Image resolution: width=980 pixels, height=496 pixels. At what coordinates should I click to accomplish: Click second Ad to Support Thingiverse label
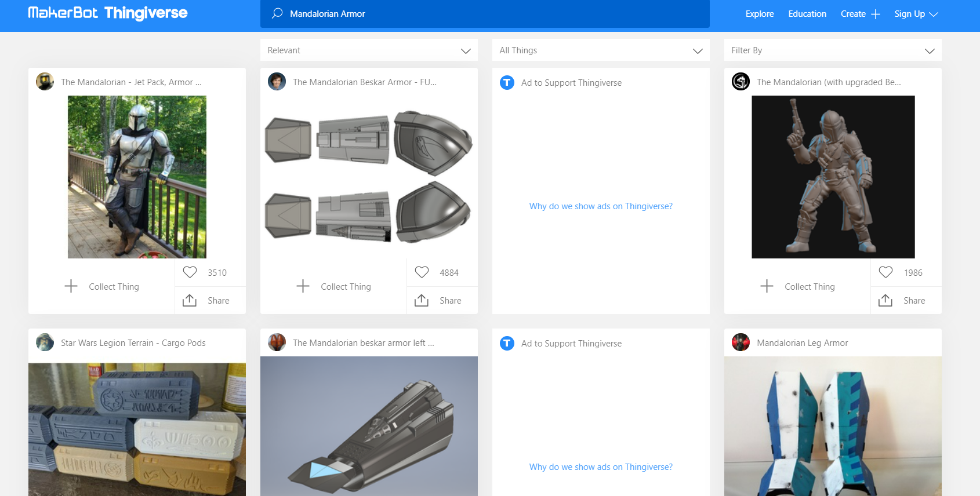tap(571, 344)
